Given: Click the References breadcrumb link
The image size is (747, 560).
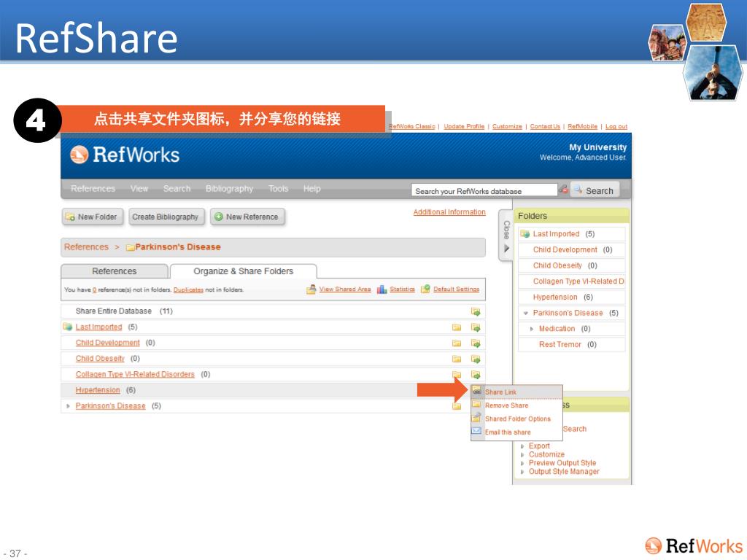Looking at the screenshot, I should [86, 246].
